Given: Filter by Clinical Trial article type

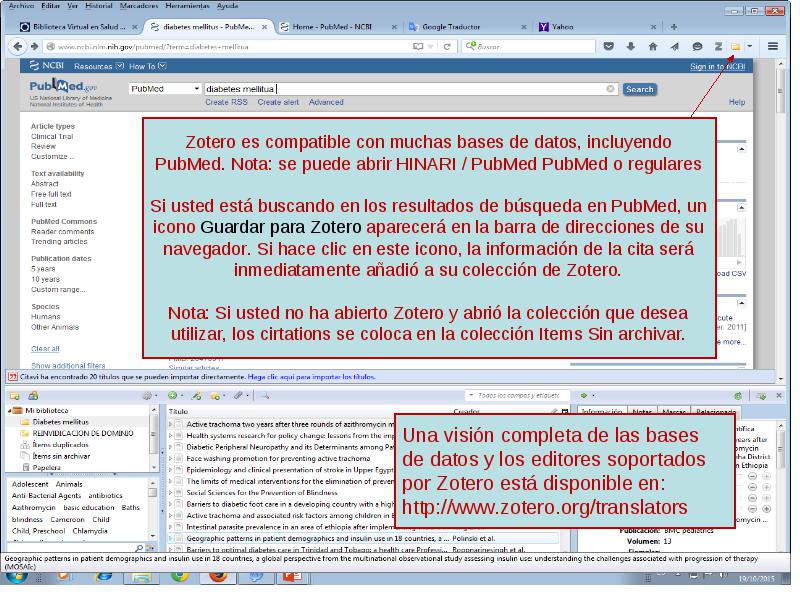Looking at the screenshot, I should [52, 137].
